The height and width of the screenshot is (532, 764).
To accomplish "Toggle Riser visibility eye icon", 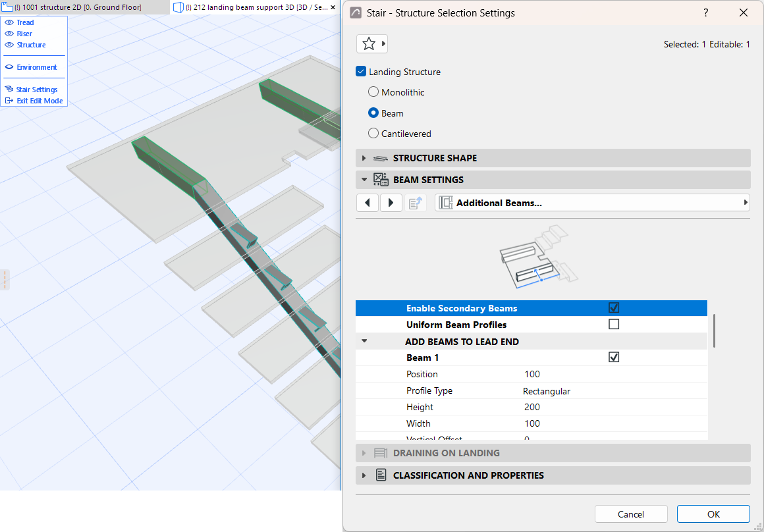I will point(9,34).
